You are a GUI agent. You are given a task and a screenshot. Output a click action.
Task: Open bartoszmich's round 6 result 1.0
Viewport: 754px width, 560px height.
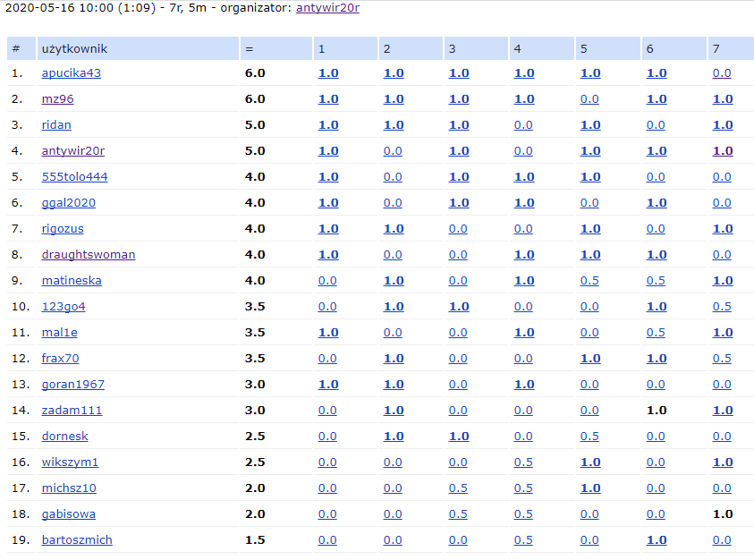656,540
